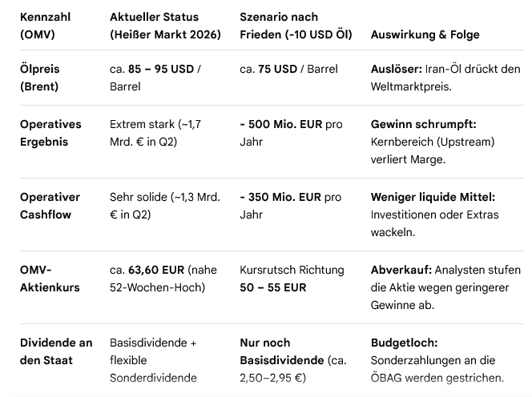Viewport: 532px width, 397px height.
Task: Select the Auswirkung & Folge header
Action: pyautogui.click(x=425, y=34)
